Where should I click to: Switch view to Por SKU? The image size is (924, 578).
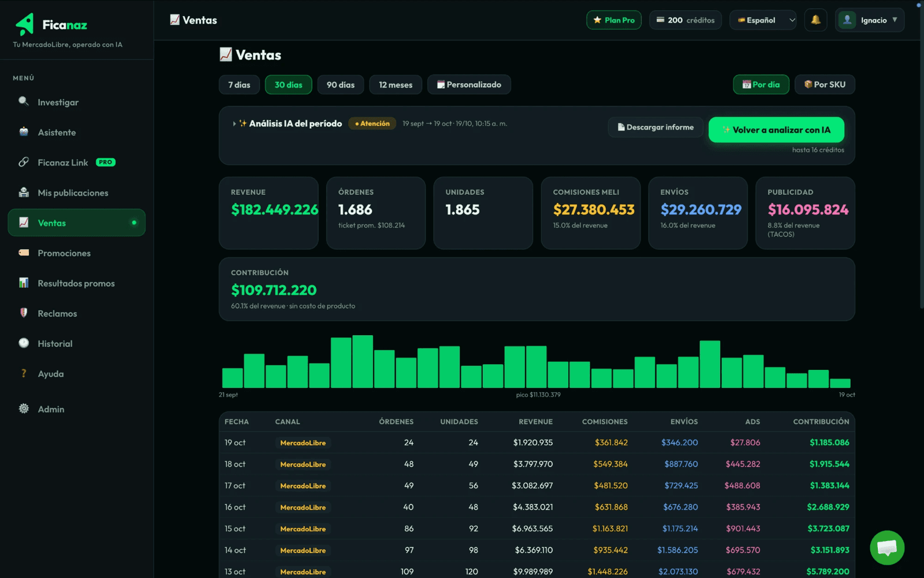(x=825, y=84)
